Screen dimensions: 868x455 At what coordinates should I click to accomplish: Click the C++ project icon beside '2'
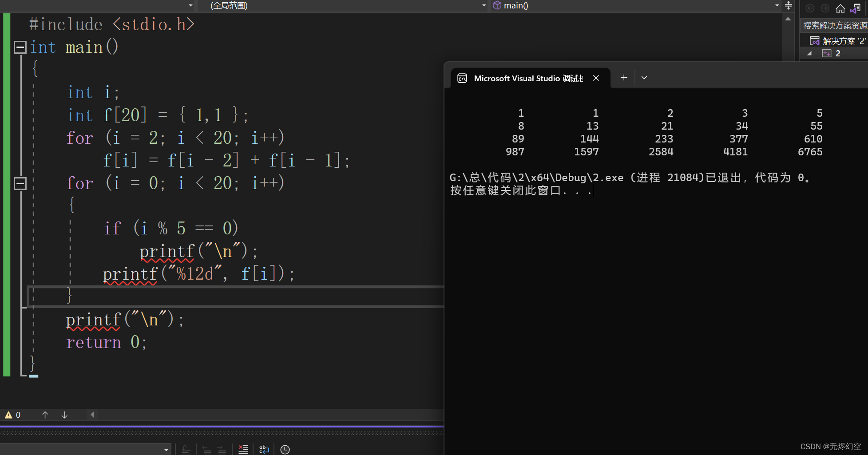pyautogui.click(x=826, y=53)
